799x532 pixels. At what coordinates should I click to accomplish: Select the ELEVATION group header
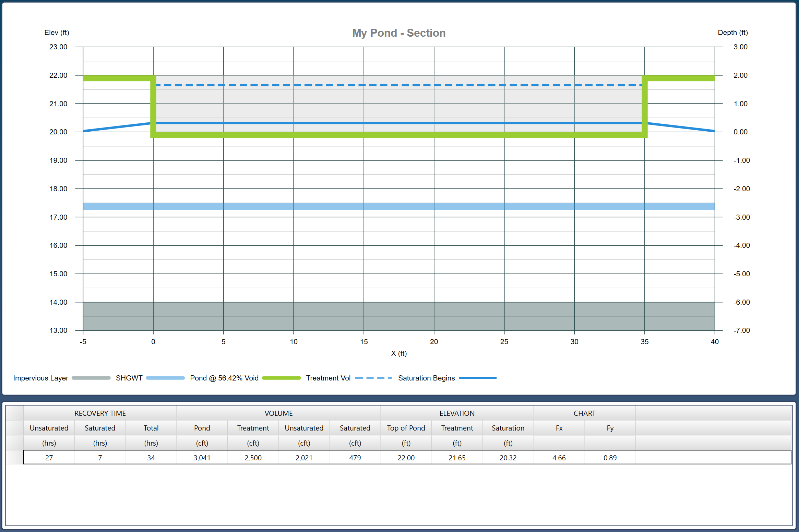point(457,413)
